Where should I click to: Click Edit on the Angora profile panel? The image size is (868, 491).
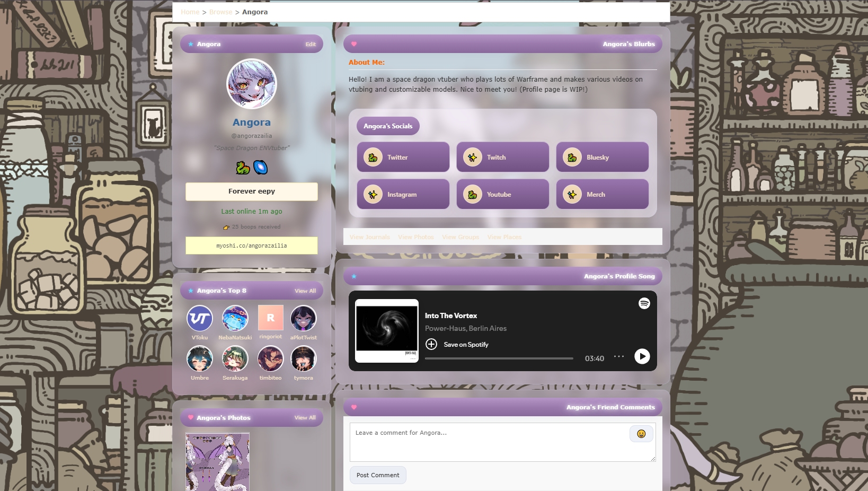pos(311,45)
